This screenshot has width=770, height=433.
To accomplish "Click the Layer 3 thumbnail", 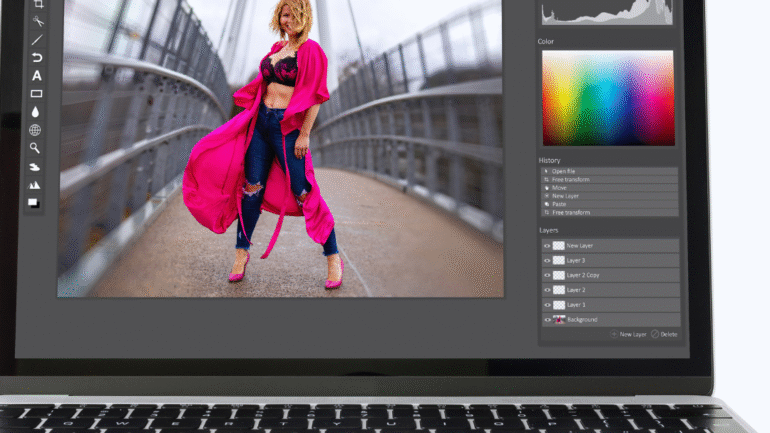I will click(x=558, y=260).
